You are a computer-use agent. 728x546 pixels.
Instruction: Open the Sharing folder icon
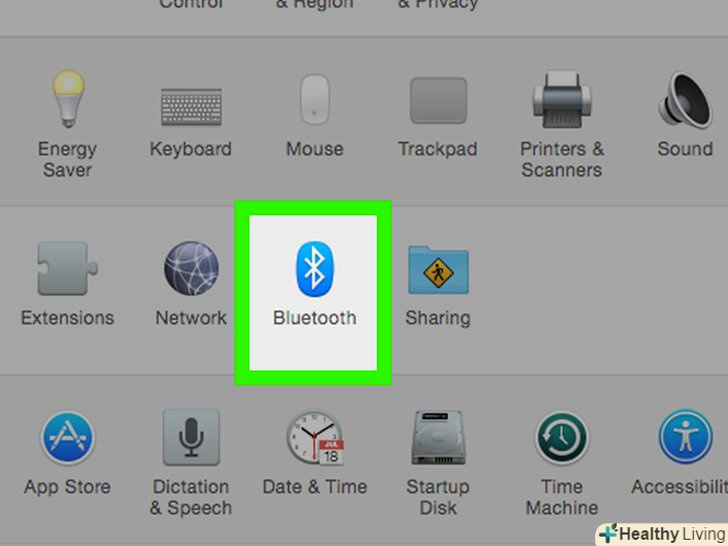[438, 270]
